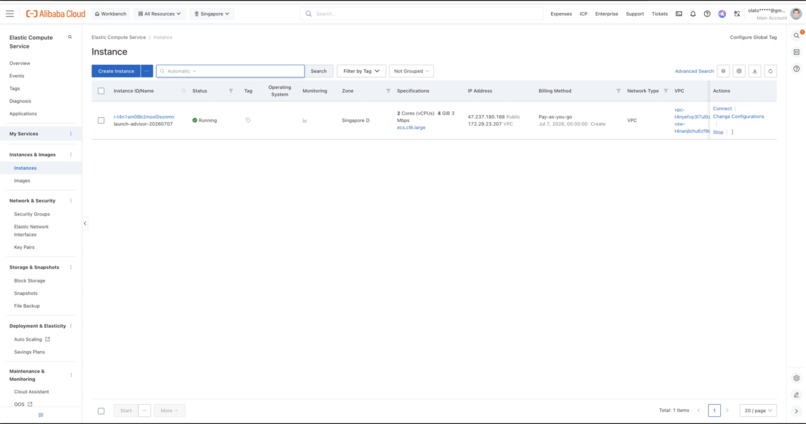Search within Elastic Compute Service sidebar

coord(70,37)
